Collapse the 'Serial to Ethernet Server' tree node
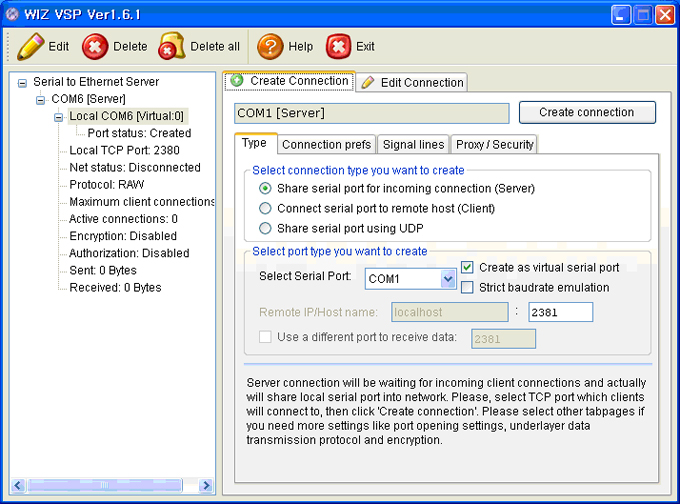This screenshot has width=680, height=504. [22, 82]
